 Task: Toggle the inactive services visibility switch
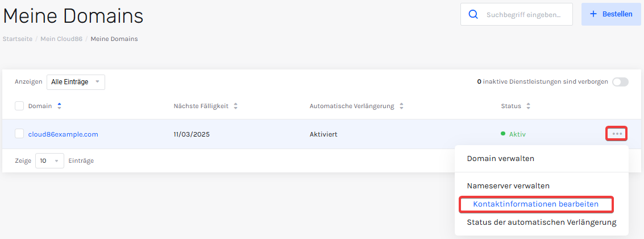[620, 82]
